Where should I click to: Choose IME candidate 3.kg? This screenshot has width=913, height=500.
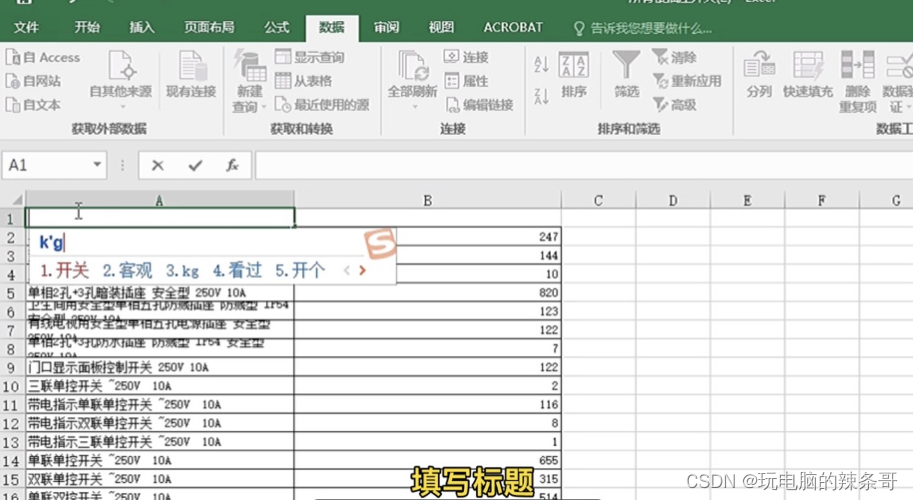point(182,270)
